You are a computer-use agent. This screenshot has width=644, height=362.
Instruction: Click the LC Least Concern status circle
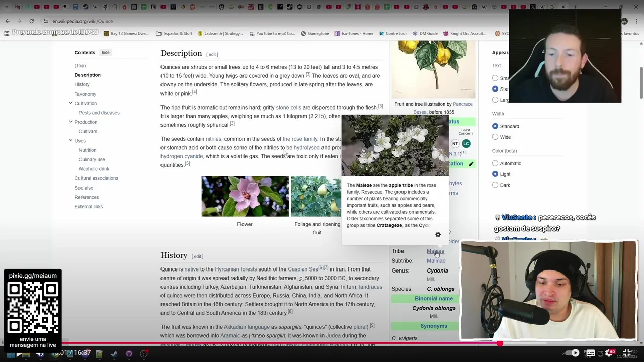click(x=466, y=144)
